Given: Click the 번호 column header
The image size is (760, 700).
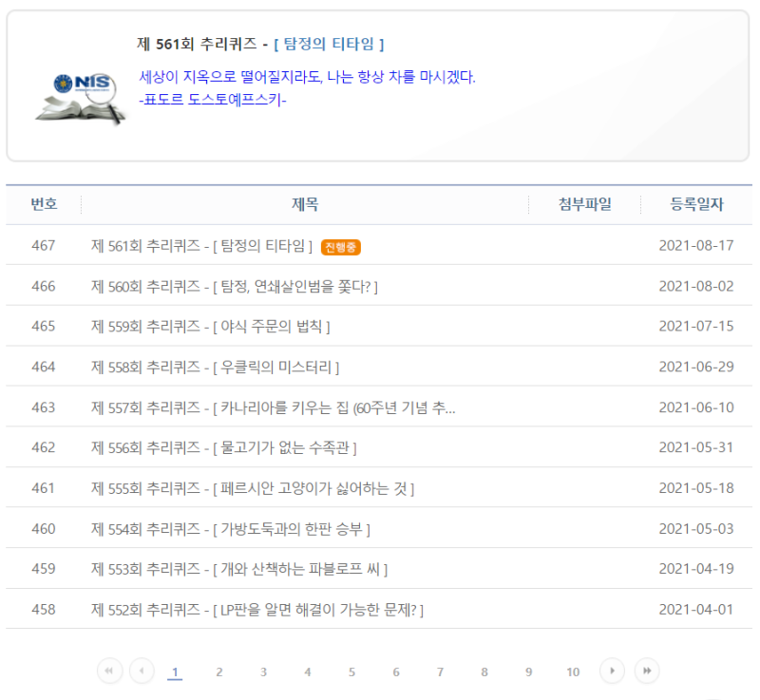Looking at the screenshot, I should [x=44, y=204].
